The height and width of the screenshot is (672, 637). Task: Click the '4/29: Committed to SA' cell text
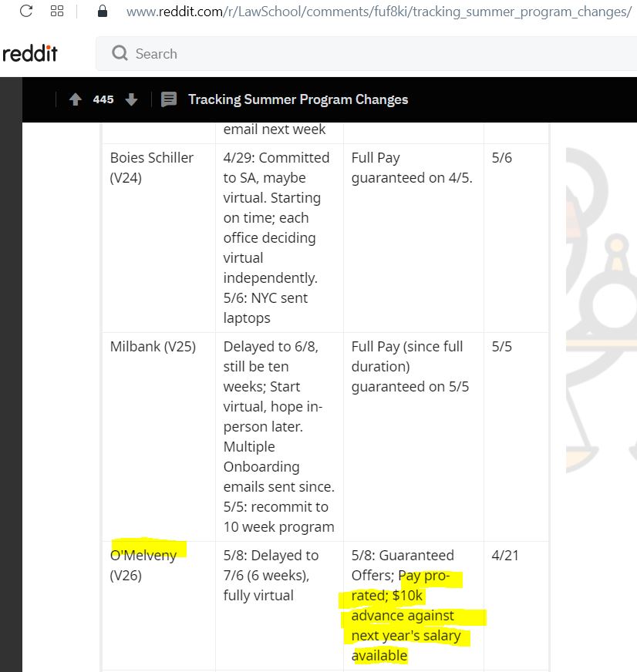pos(276,167)
